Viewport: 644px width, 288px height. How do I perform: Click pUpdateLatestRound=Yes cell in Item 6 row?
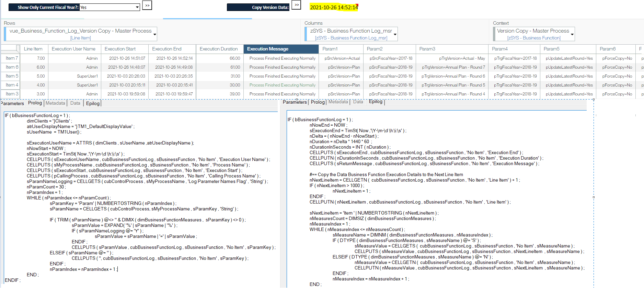568,67
